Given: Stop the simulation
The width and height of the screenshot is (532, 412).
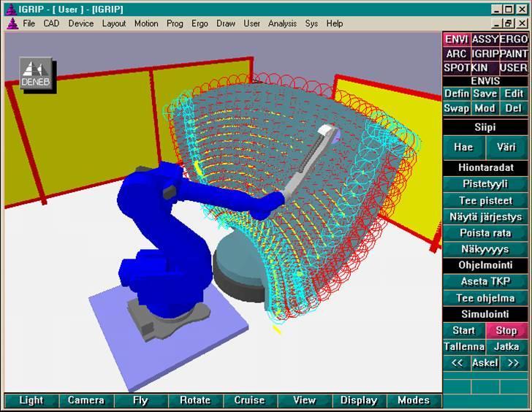Looking at the screenshot, I should tap(506, 331).
